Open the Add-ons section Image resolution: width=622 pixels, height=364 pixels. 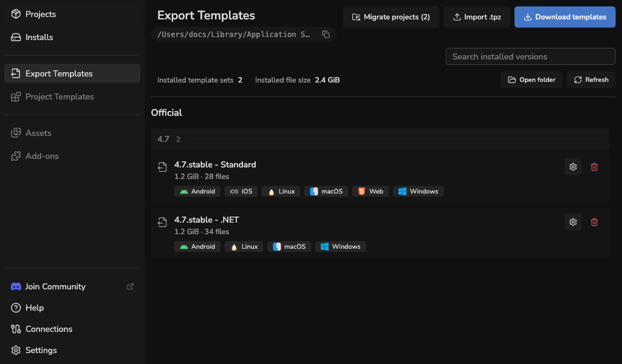72,156
